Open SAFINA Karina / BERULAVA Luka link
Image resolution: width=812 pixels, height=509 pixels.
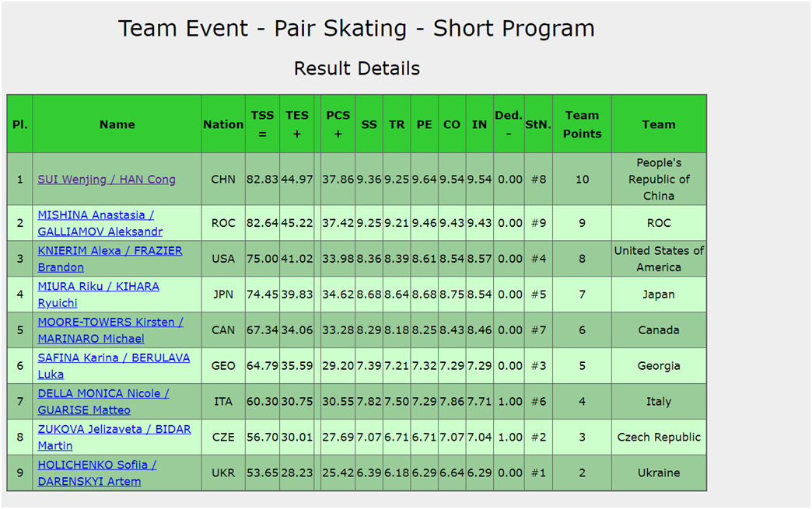[x=114, y=366]
